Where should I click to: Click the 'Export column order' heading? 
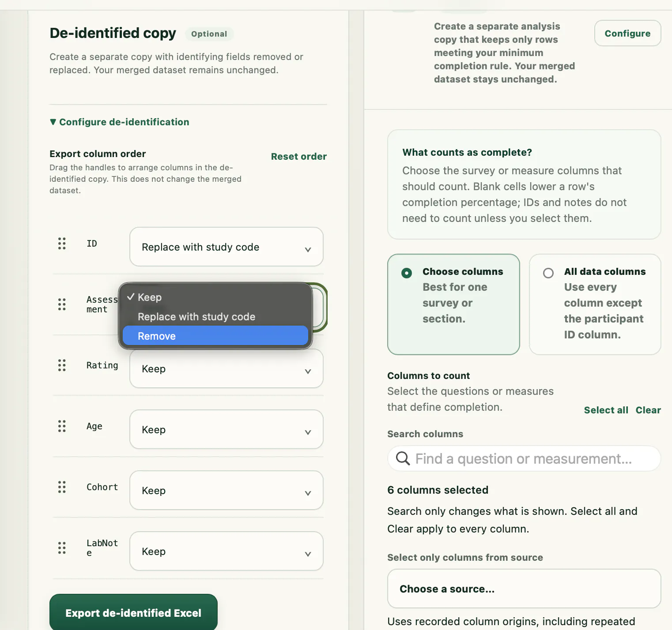click(x=98, y=154)
